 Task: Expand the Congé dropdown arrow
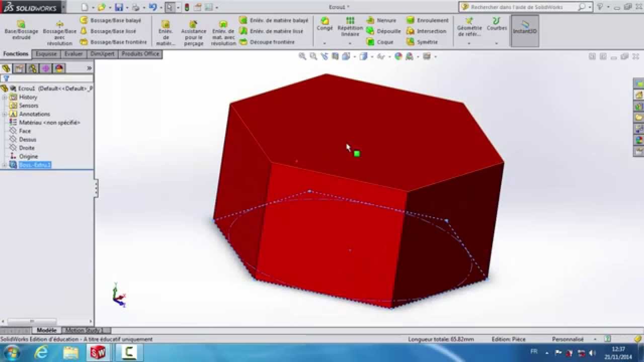(325, 44)
